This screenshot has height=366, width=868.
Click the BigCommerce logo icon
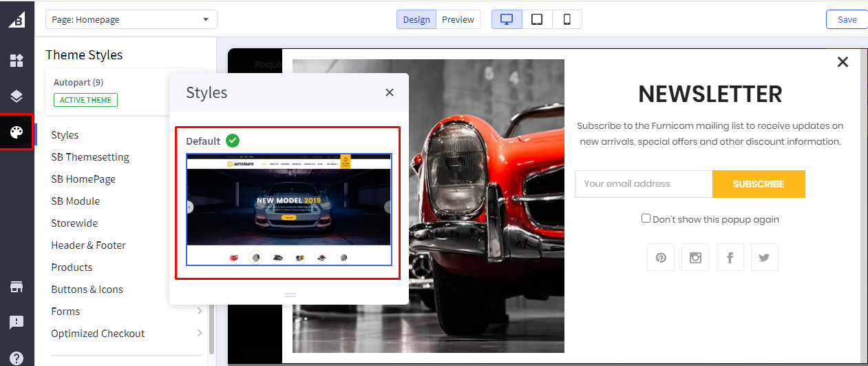pyautogui.click(x=17, y=19)
